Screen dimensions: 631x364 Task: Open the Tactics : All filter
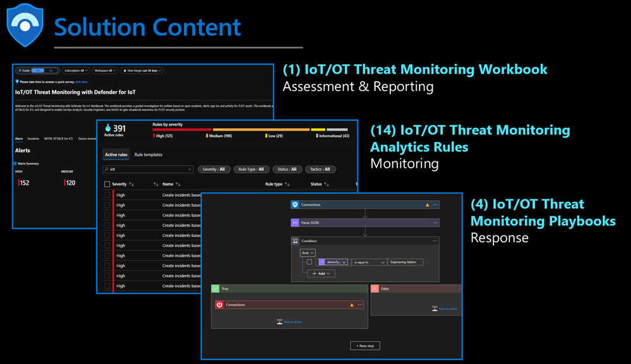[320, 169]
